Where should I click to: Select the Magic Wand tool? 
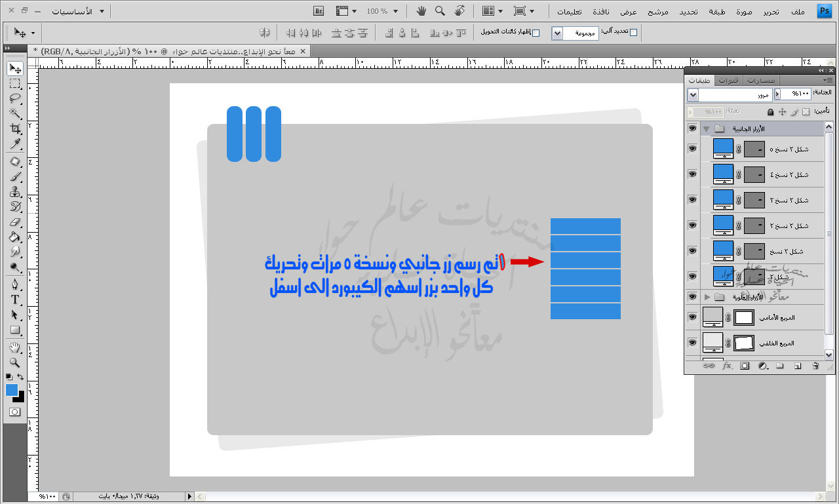click(15, 114)
